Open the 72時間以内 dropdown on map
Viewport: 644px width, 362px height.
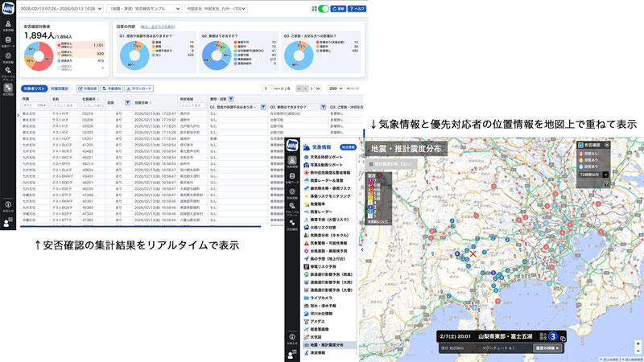(x=595, y=174)
